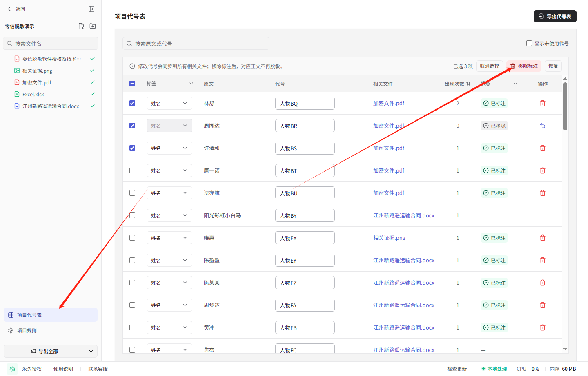The height and width of the screenshot is (376, 588).
Task: Sort by 出现次数 column icon
Action: (468, 84)
